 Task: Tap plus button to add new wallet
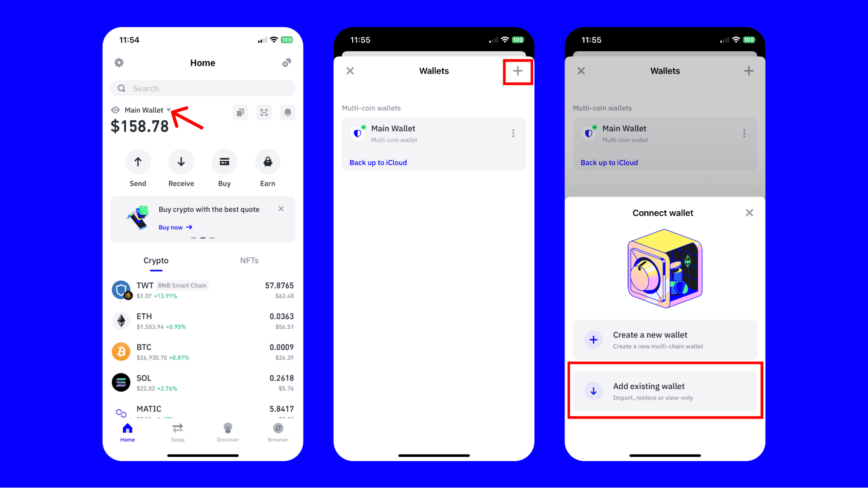coord(517,71)
